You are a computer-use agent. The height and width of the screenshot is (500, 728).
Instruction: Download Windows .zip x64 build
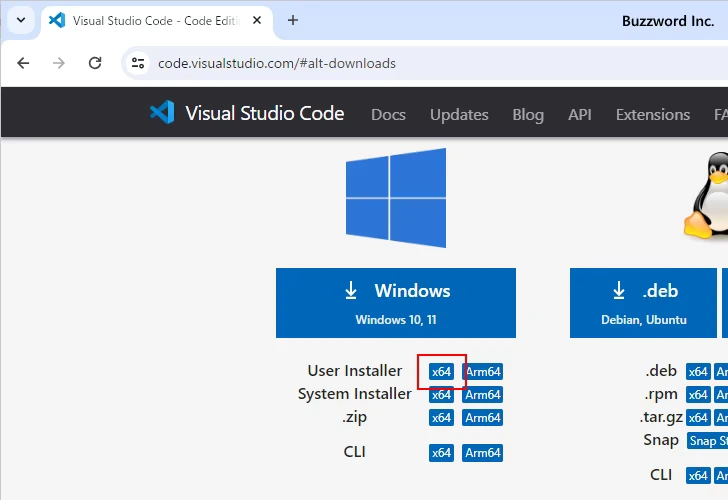pyautogui.click(x=441, y=418)
